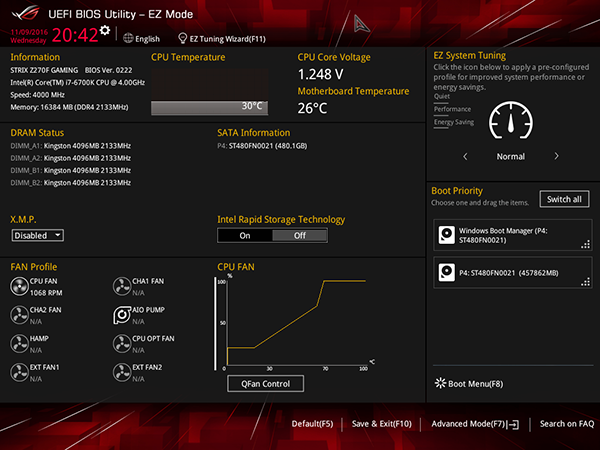Image resolution: width=600 pixels, height=450 pixels.
Task: Click the BIOS Ver. 0222 text
Action: (109, 70)
